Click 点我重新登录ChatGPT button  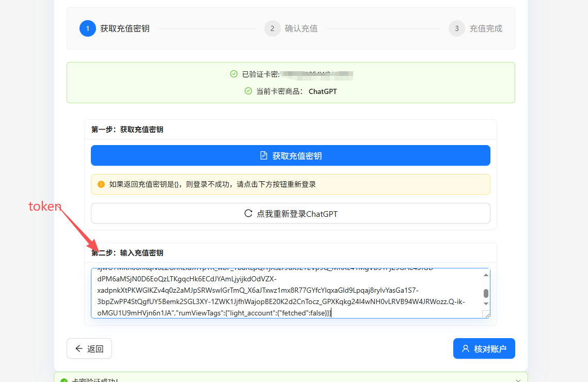point(290,213)
